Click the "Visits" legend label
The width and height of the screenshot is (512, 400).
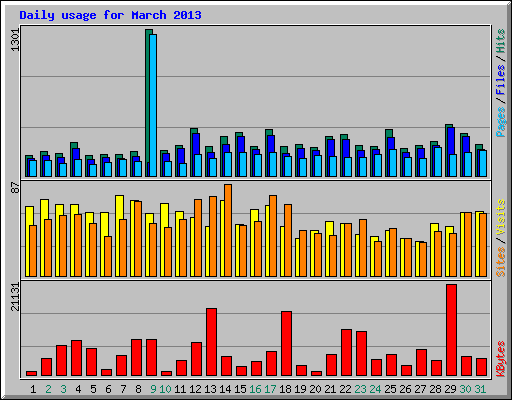click(501, 217)
